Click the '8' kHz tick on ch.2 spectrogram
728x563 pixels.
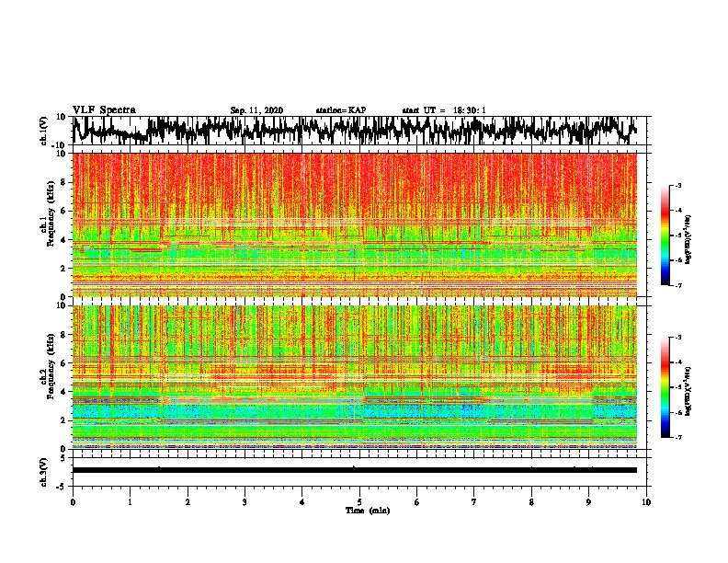point(64,335)
